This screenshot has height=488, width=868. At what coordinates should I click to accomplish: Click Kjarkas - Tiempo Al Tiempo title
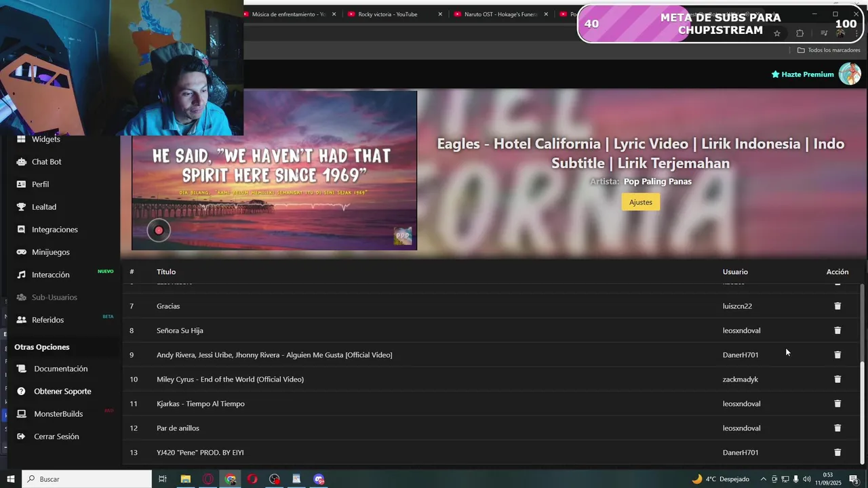(x=201, y=404)
